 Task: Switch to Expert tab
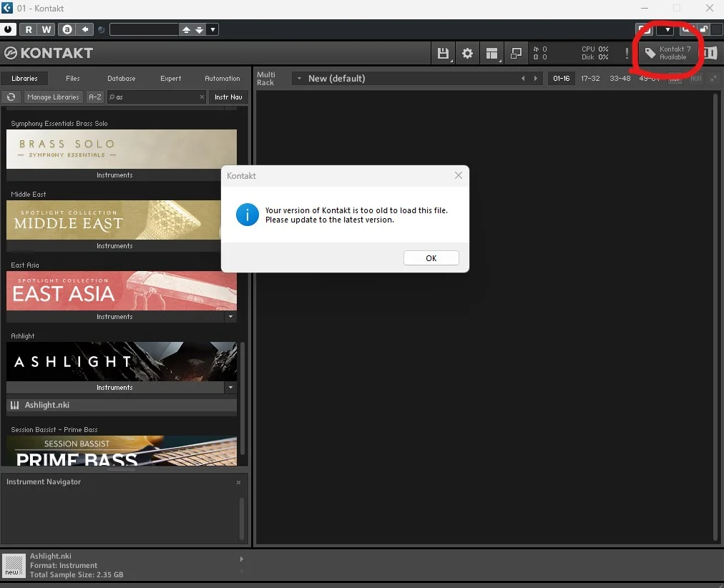pos(170,79)
